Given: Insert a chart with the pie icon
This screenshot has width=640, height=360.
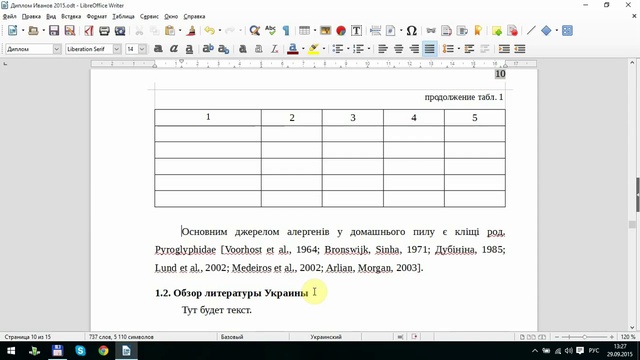Looking at the screenshot, I should (341, 31).
